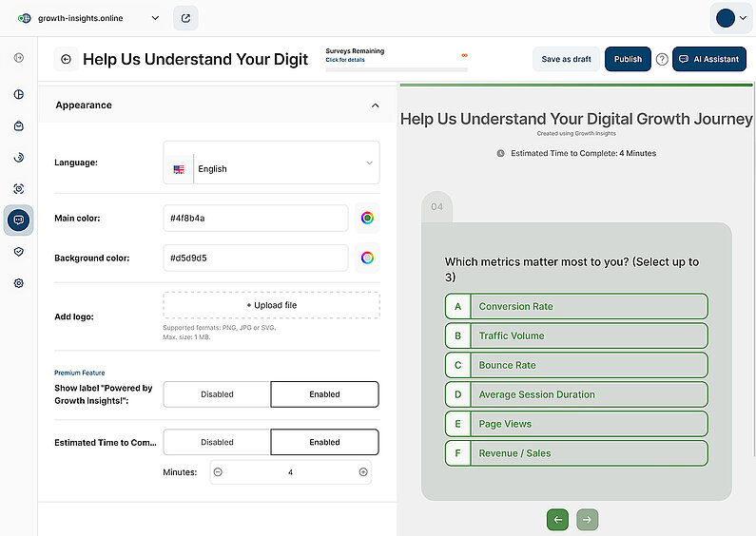Viewport: 756px width, 536px height.
Task: Select answer C Bounce Rate
Action: tap(576, 365)
